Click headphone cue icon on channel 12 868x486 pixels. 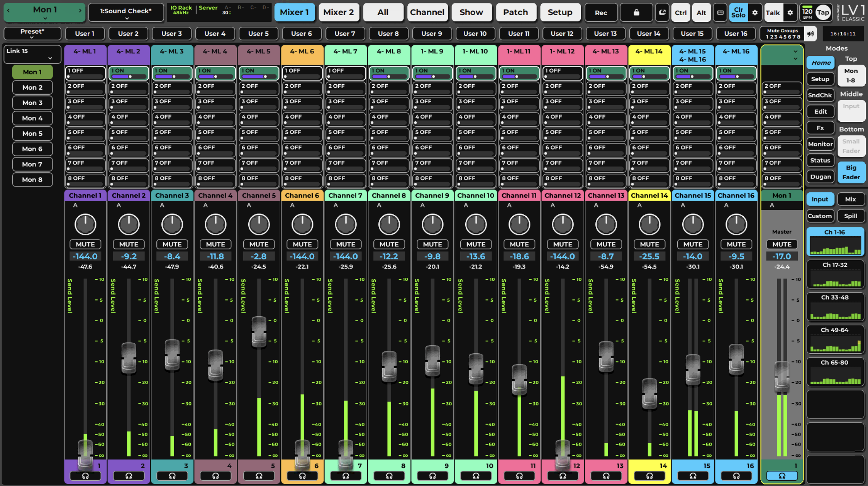[x=563, y=476]
